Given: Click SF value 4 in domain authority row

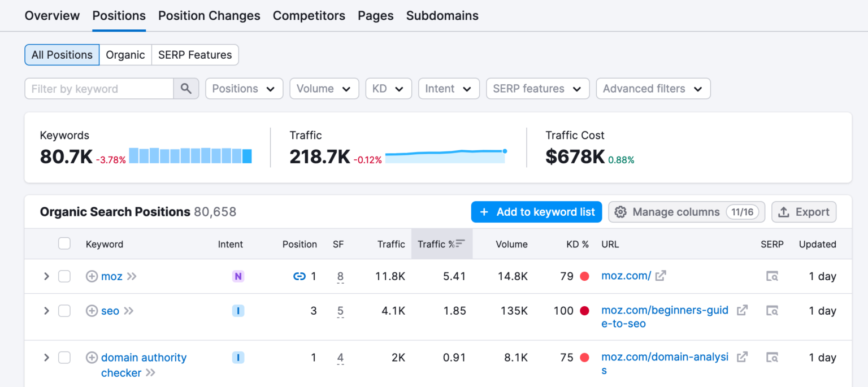Looking at the screenshot, I should coord(340,358).
